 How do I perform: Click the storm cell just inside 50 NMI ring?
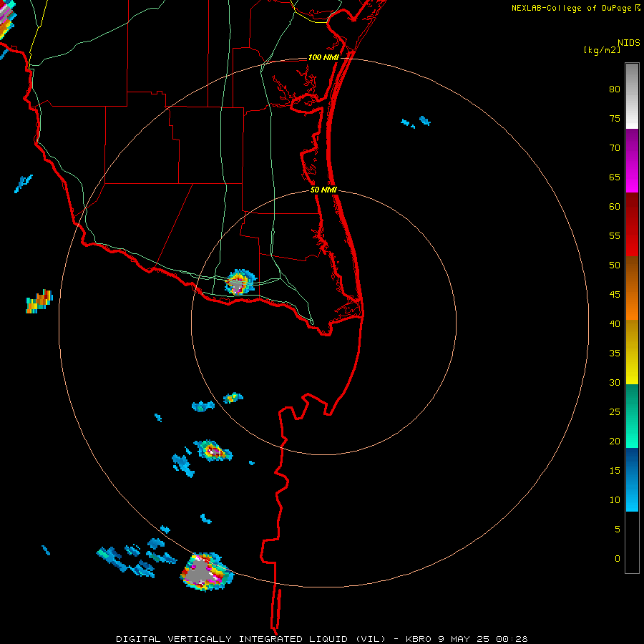coord(240,283)
